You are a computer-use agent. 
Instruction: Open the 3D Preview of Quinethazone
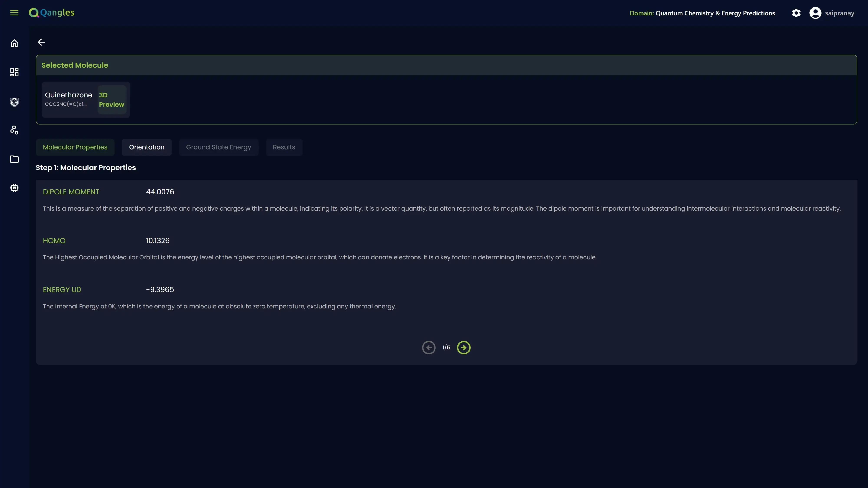(112, 100)
